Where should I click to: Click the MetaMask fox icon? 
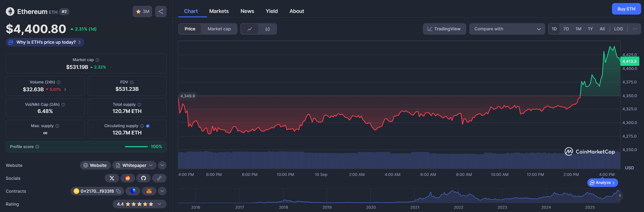[x=149, y=191]
